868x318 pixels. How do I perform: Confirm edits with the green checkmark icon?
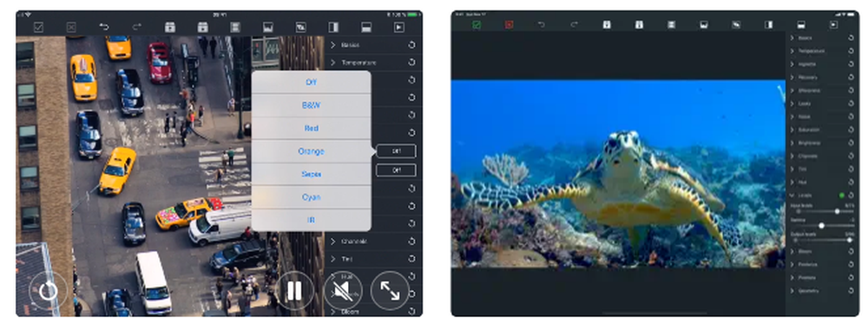click(477, 25)
